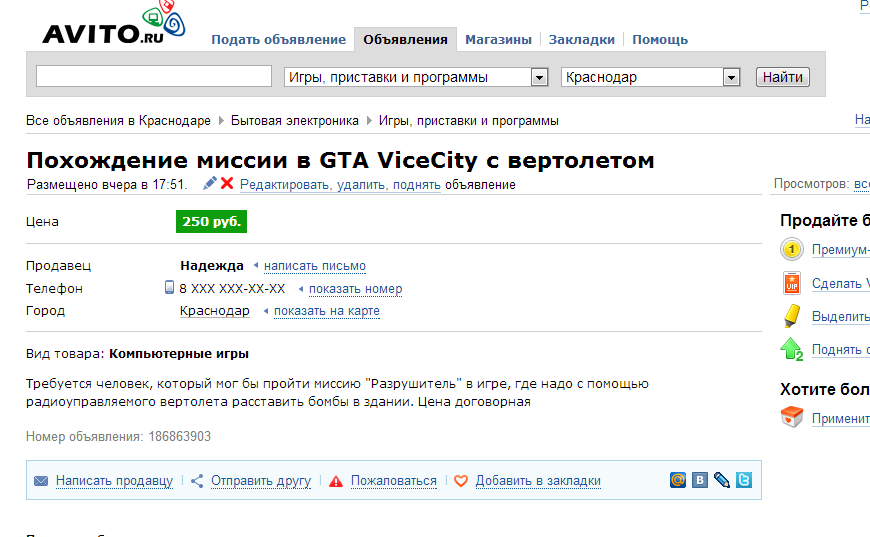Screen dimensions: 870x537
Task: Click the Краснодар city link
Action: click(x=215, y=311)
